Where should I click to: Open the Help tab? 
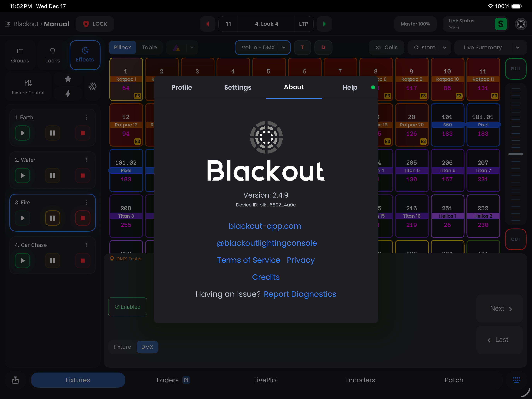tap(350, 87)
